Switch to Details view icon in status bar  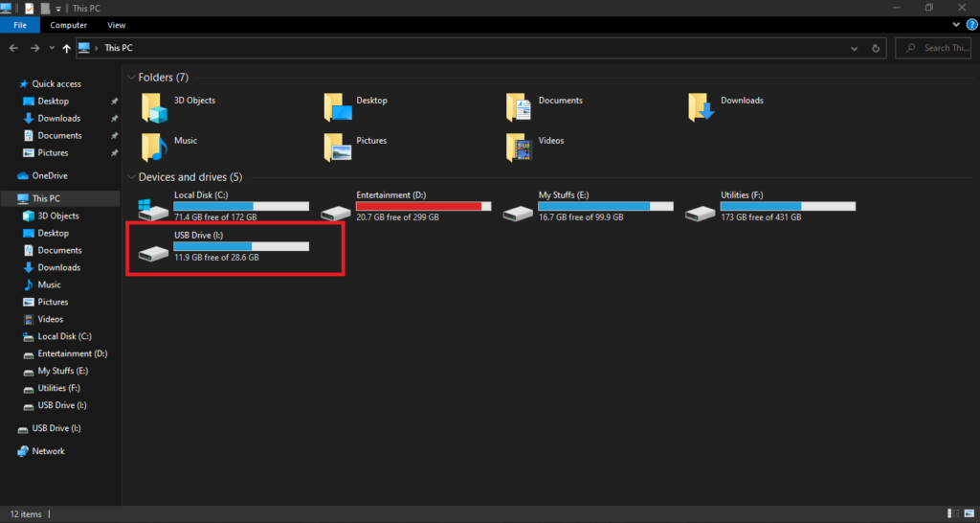(x=953, y=513)
